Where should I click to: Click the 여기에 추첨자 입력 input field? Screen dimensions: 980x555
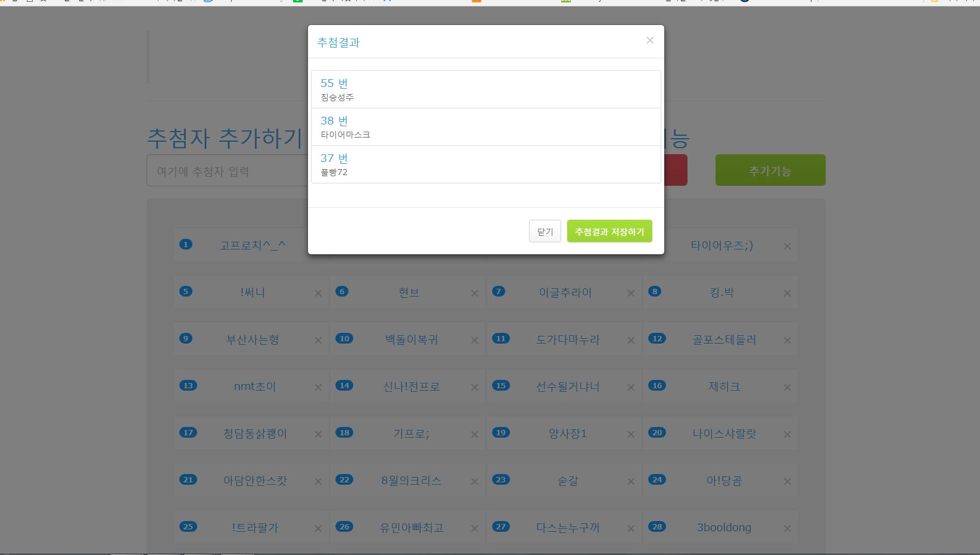(x=226, y=171)
